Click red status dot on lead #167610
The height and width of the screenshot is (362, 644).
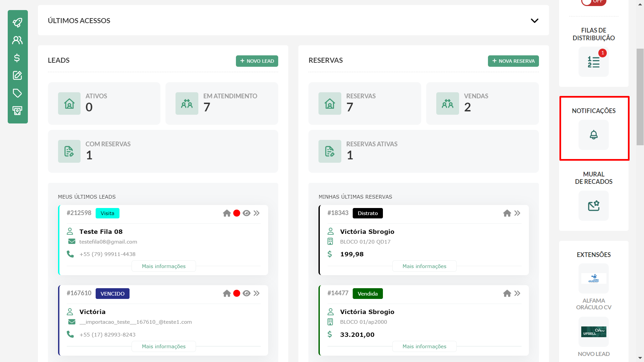click(x=237, y=294)
